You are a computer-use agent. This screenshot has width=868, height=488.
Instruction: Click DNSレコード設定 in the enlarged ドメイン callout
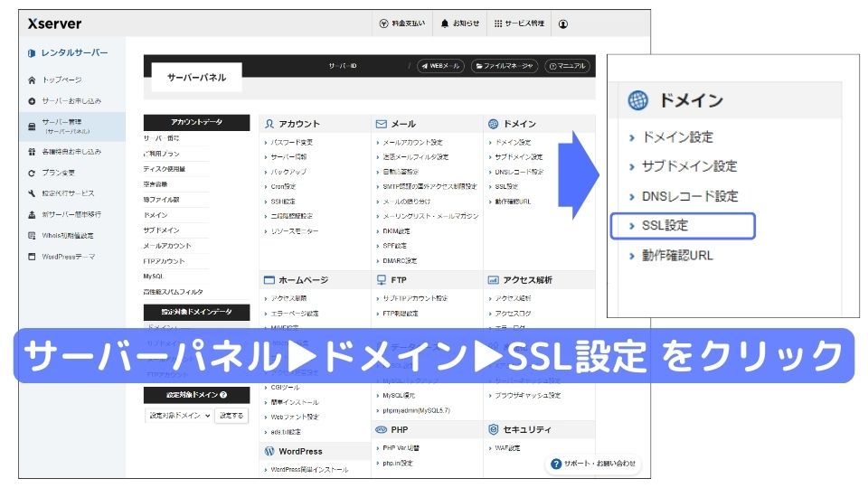tap(690, 196)
